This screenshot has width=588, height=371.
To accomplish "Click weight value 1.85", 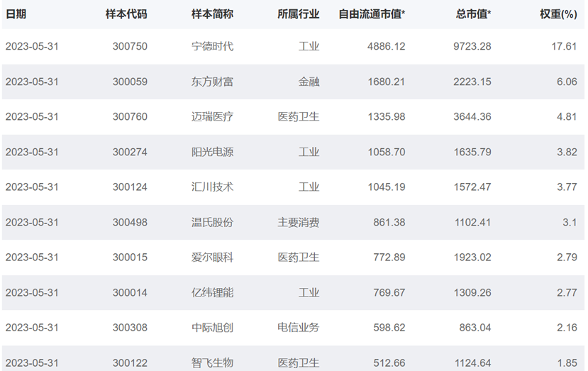I will [x=567, y=362].
